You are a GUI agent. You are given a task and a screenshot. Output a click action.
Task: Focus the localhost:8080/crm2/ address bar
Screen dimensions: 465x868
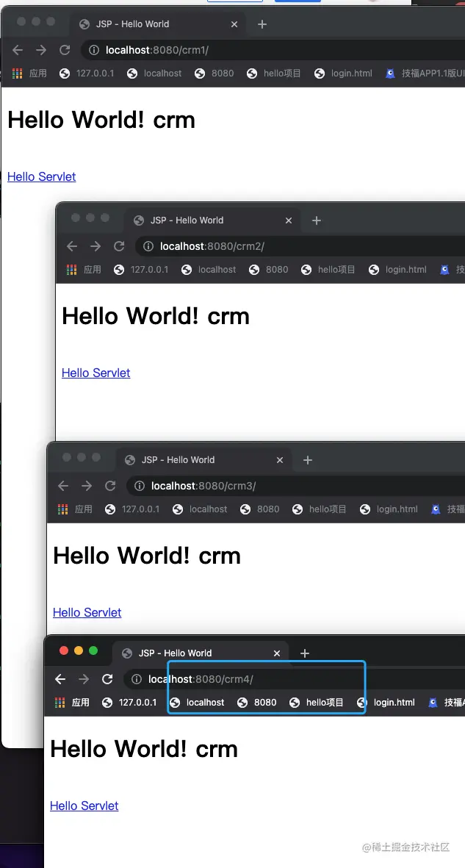[299, 246]
